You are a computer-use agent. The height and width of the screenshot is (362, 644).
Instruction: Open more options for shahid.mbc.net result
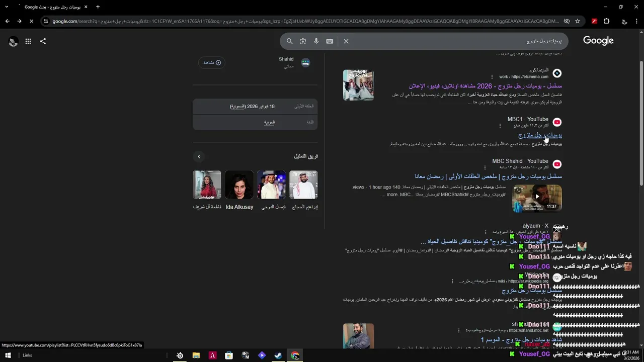point(458,330)
